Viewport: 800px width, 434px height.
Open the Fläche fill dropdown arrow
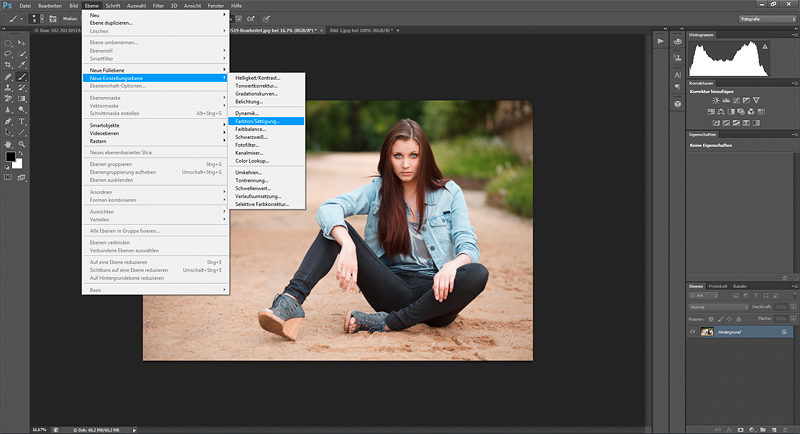point(793,319)
